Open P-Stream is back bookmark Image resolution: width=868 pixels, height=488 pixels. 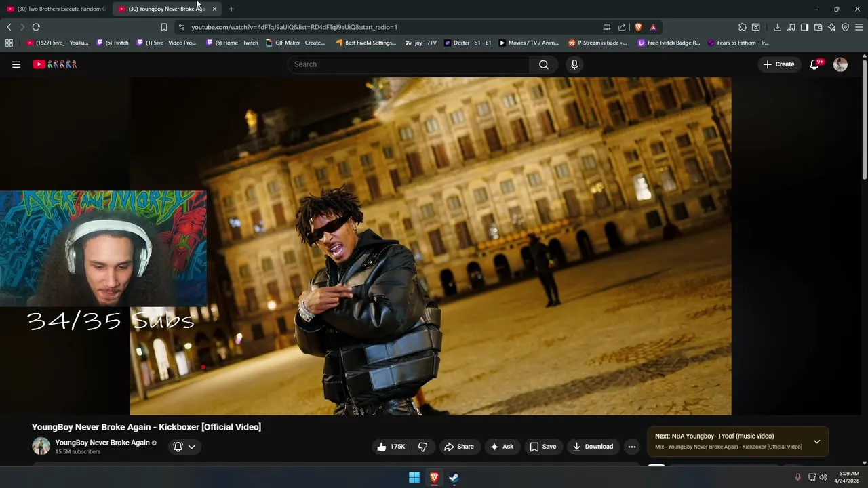coord(597,43)
